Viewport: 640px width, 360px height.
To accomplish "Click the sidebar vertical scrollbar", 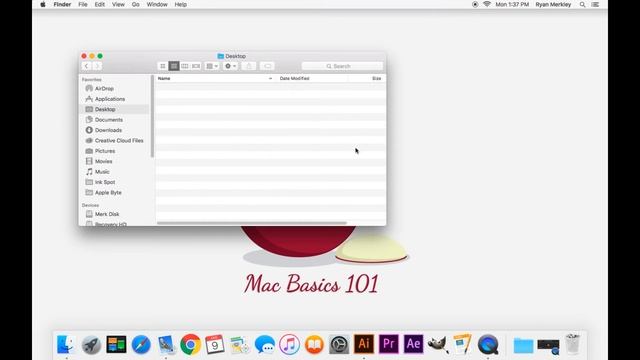I will [x=152, y=116].
